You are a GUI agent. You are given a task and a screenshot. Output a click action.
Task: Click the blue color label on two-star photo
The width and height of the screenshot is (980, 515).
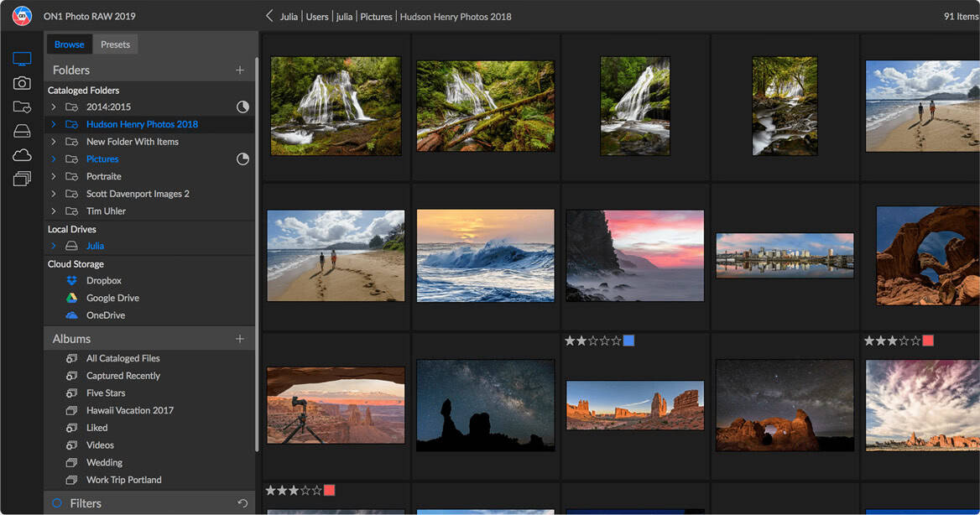(628, 341)
